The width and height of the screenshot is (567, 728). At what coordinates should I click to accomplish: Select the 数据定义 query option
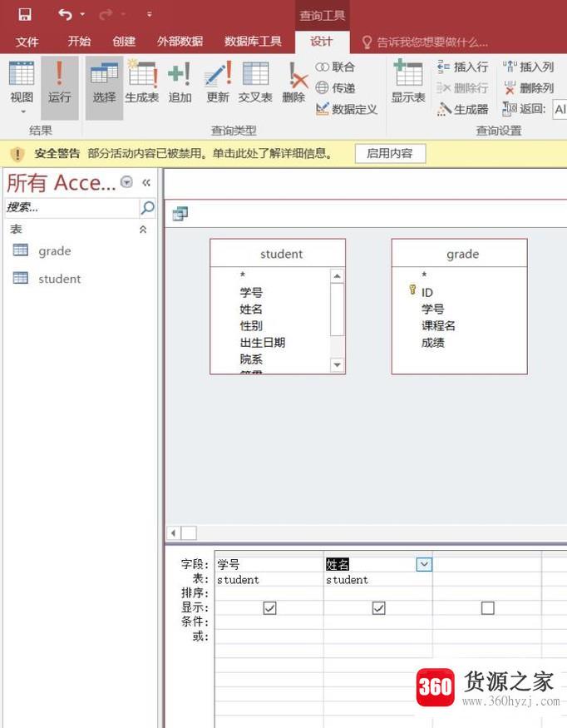point(347,109)
